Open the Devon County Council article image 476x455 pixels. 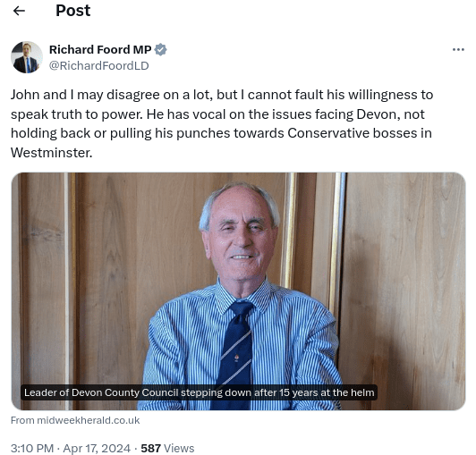coord(238,291)
